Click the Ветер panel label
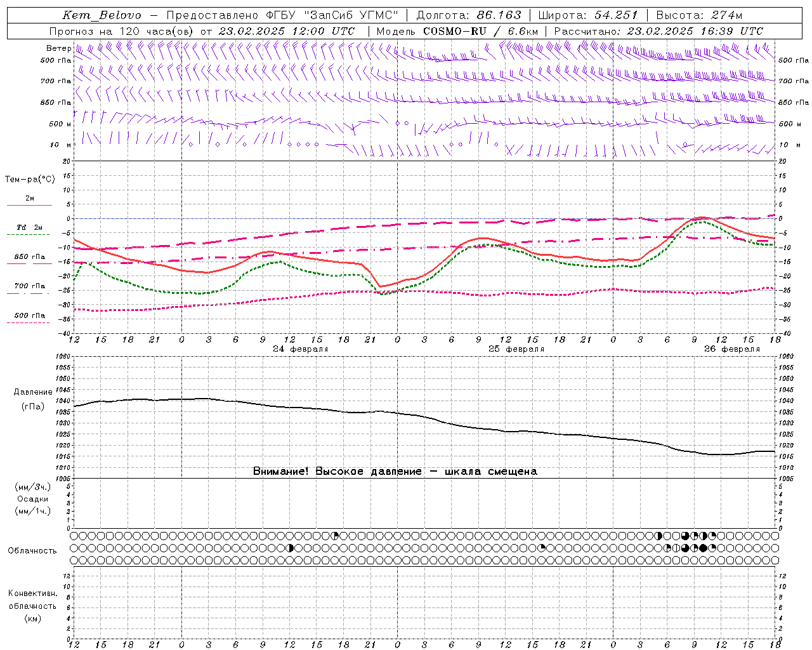The height and width of the screenshot is (650, 812). (59, 48)
